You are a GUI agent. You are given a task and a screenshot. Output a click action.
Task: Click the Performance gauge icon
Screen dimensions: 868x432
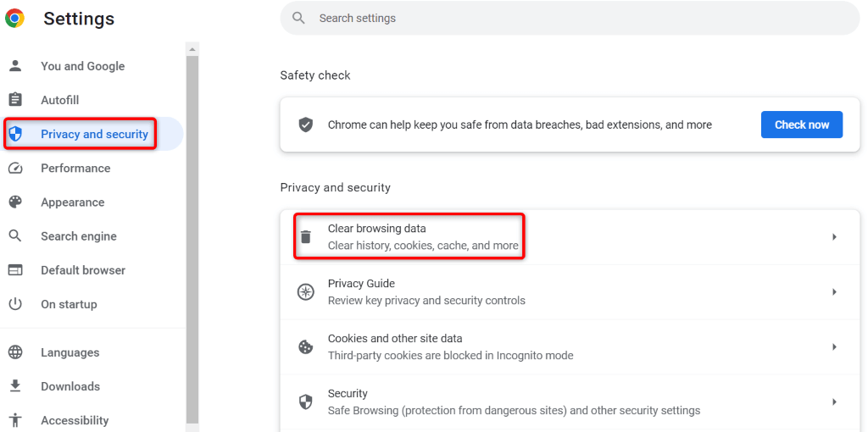pos(15,168)
